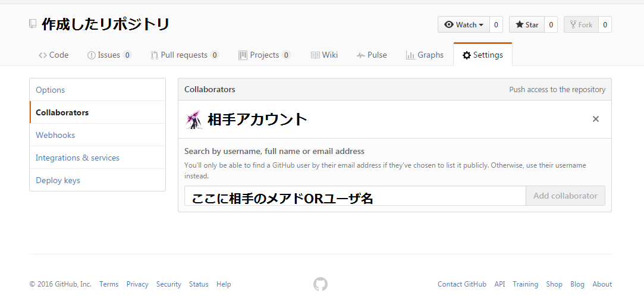
Task: Go to Pull requests tab
Action: pyautogui.click(x=184, y=55)
